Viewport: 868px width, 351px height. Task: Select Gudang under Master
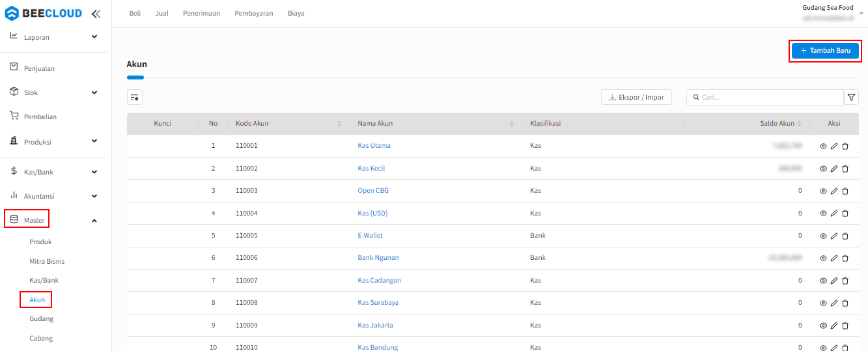tap(41, 319)
